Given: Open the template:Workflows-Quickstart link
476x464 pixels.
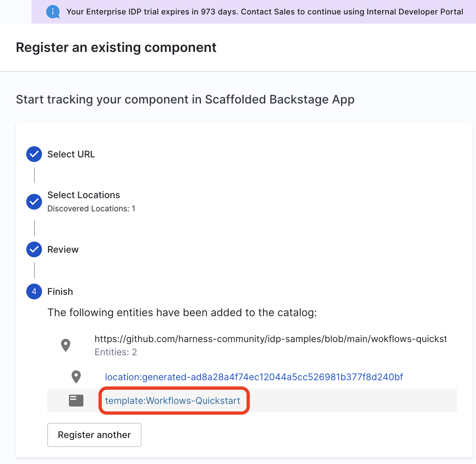Looking at the screenshot, I should pos(173,401).
